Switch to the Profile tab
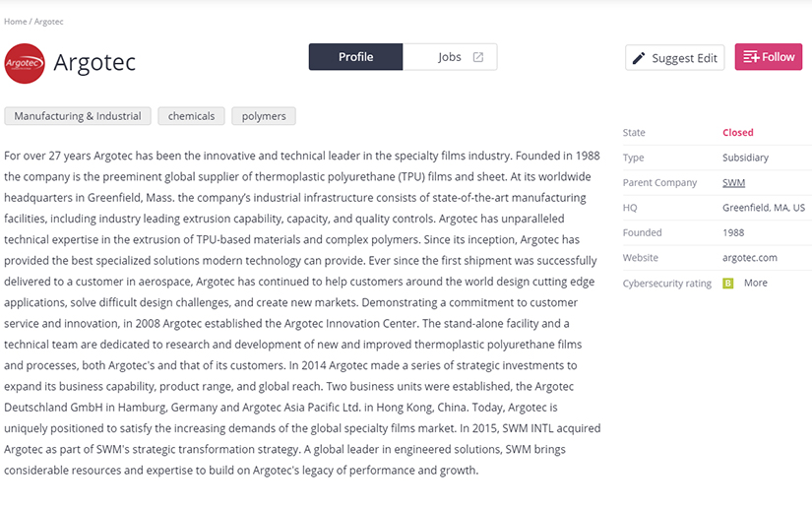The height and width of the screenshot is (508, 812). click(x=355, y=57)
